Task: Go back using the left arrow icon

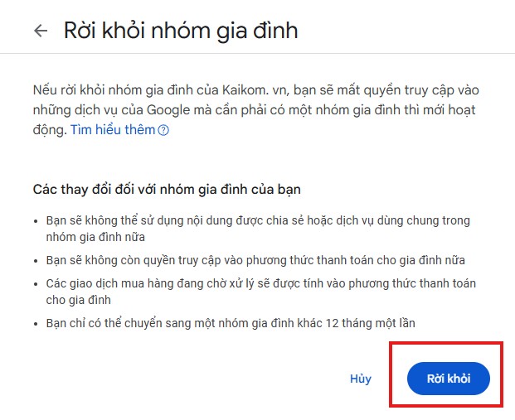Action: 41,31
